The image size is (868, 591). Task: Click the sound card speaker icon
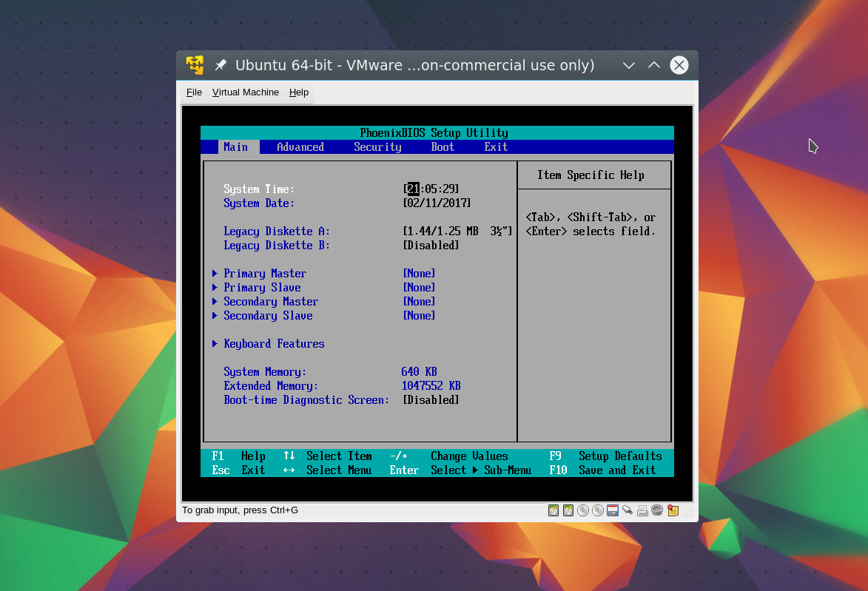pos(657,510)
